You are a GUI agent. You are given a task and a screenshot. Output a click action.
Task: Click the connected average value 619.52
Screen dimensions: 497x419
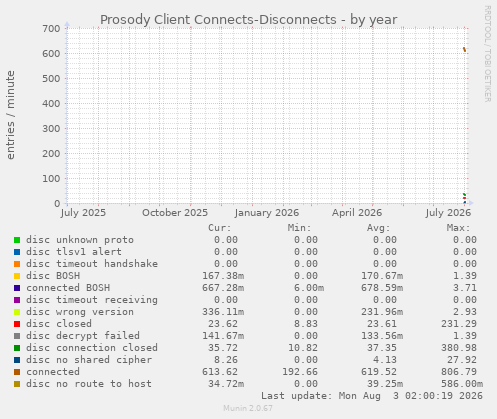[x=379, y=372]
